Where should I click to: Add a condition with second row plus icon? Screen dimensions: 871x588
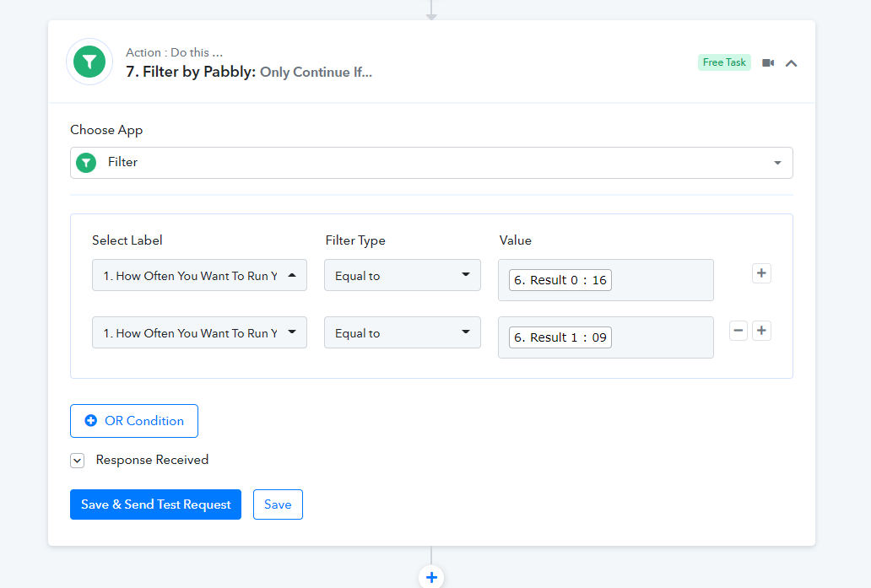(761, 331)
